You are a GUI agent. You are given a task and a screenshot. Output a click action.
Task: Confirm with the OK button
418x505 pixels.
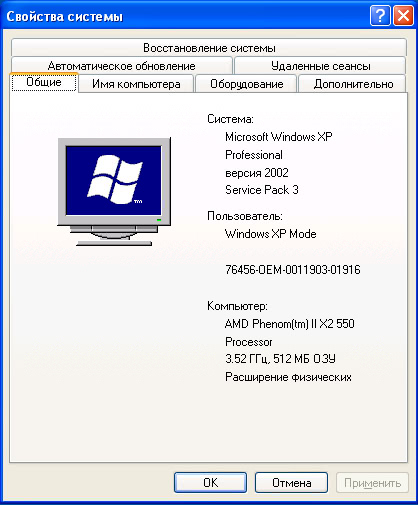coord(210,482)
